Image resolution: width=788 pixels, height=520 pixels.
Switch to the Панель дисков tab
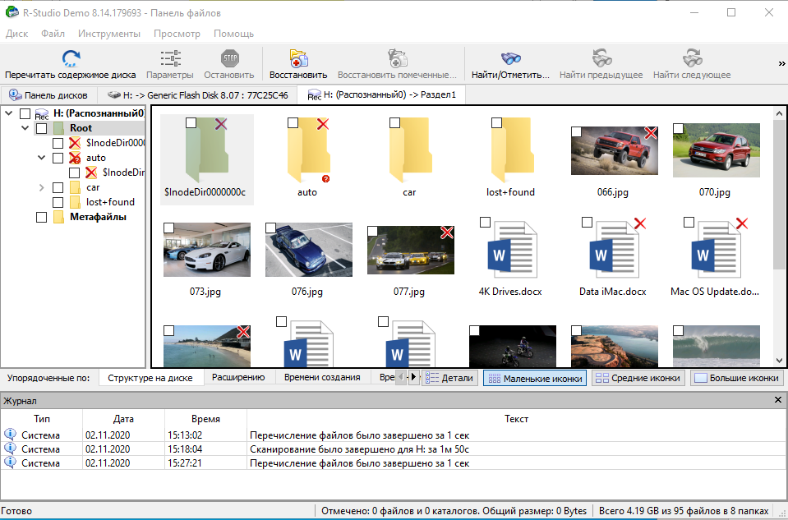48,95
